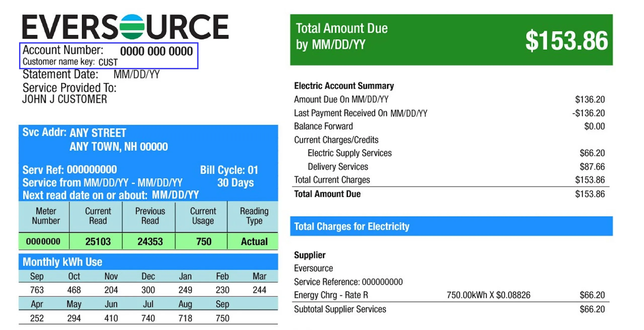Click Svc Addr ANY STREET line
This screenshot has height=330, width=644.
tap(74, 133)
